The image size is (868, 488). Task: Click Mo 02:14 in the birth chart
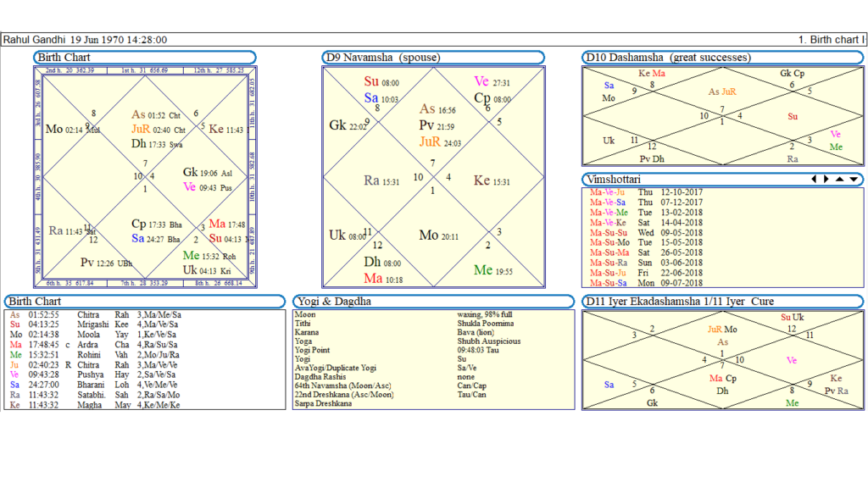[64, 130]
